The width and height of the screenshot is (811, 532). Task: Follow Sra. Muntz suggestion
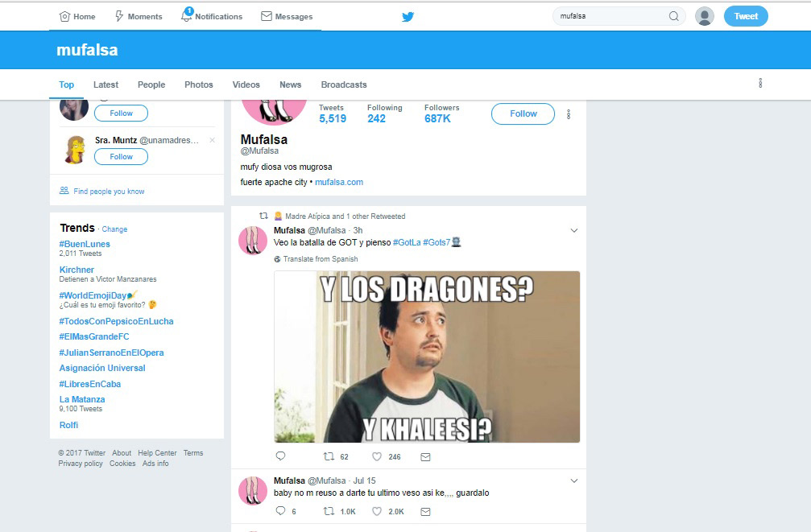pyautogui.click(x=121, y=157)
